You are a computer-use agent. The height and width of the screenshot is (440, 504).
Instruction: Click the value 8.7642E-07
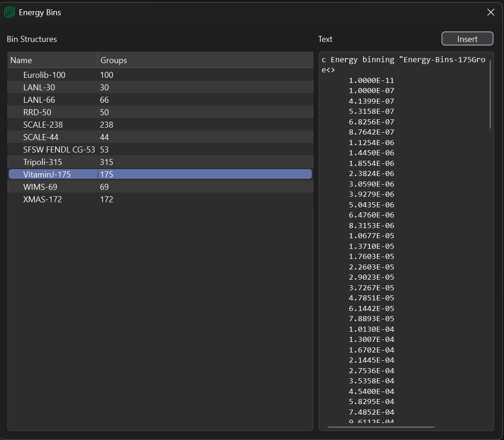(371, 132)
